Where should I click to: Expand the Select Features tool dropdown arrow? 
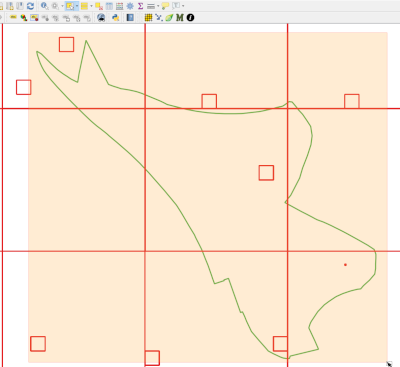tap(77, 6)
